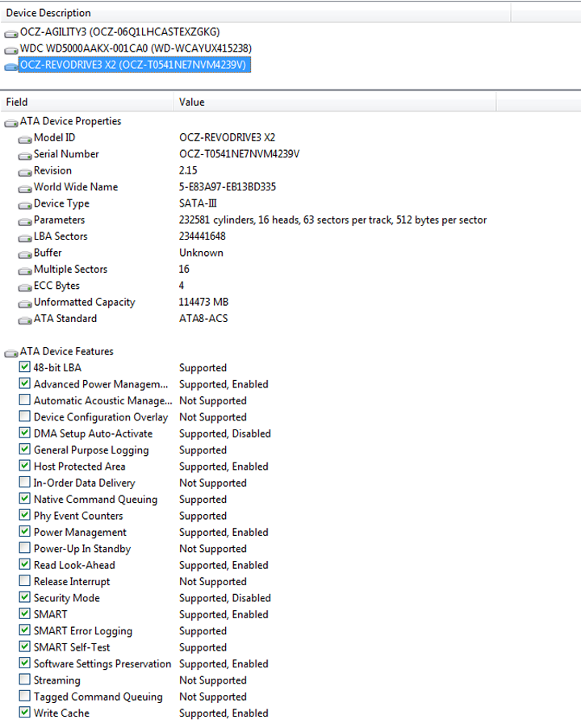Click the icon next to Buffer
Viewport: 581px width, 728px height.
[x=25, y=254]
